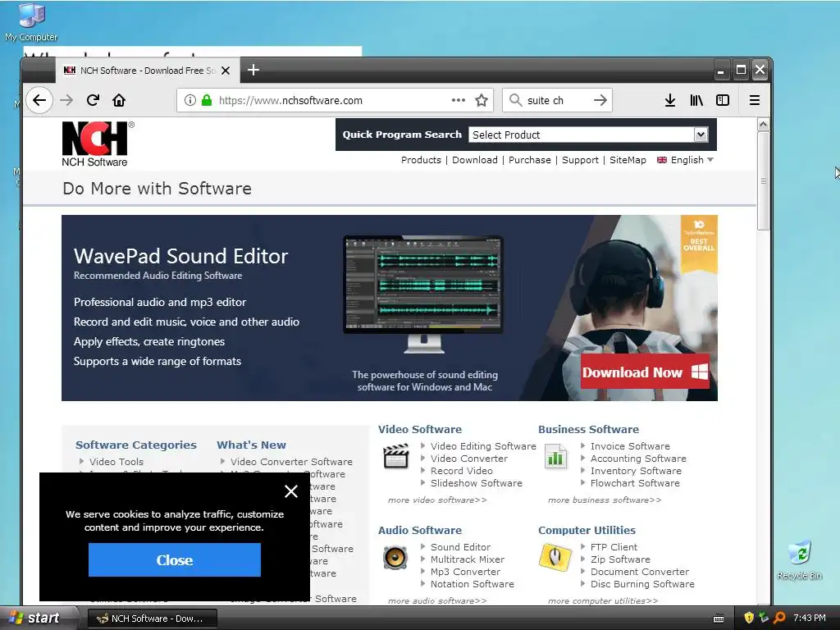
Task: Click the NCH Software logo
Action: [x=98, y=144]
